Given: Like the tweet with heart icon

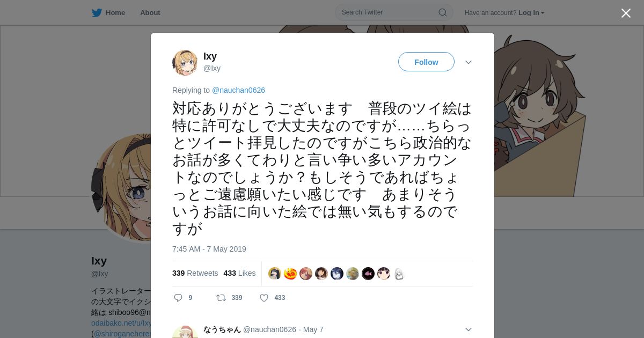Looking at the screenshot, I should coord(264,298).
